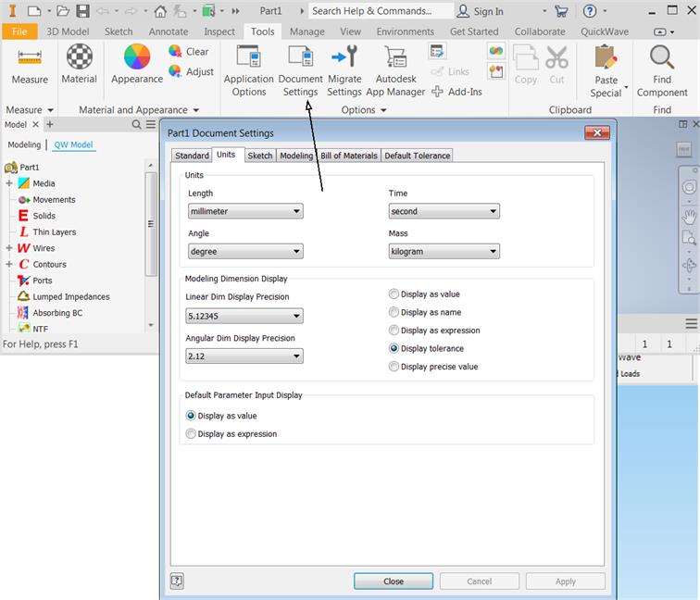This screenshot has width=700, height=600.
Task: Open the Time units dropdown
Action: coord(444,211)
